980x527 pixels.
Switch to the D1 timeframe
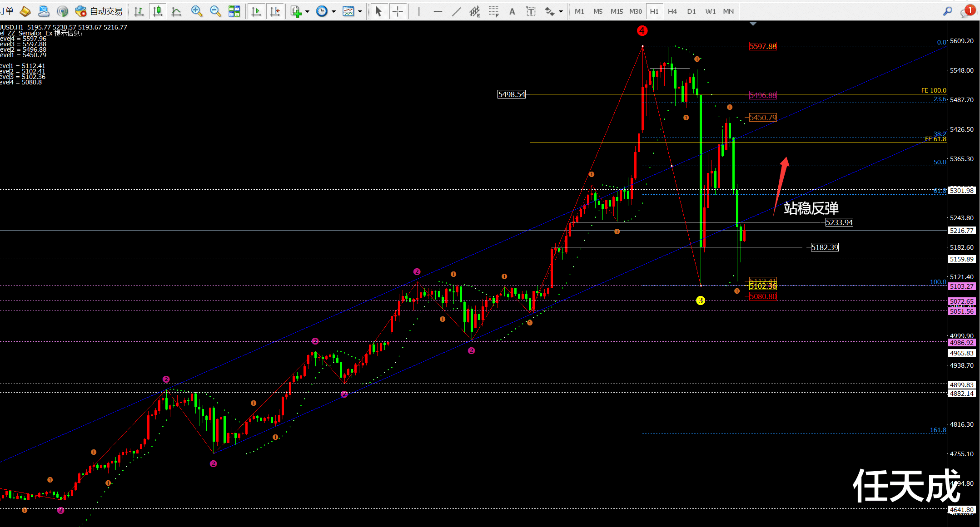[x=691, y=11]
